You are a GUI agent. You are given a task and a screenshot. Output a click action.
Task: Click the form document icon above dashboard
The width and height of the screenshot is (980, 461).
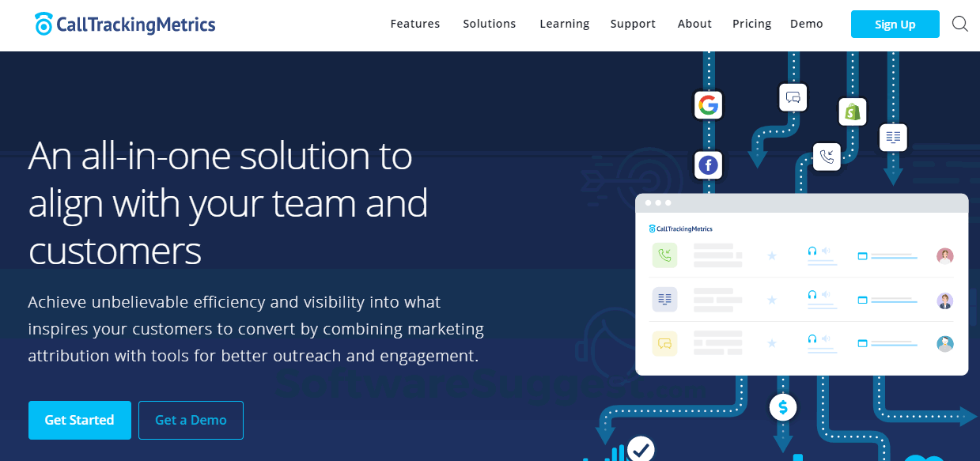tap(894, 138)
